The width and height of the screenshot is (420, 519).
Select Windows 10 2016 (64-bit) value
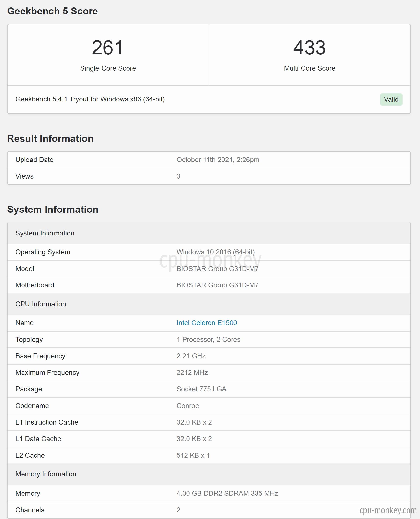[x=216, y=252]
